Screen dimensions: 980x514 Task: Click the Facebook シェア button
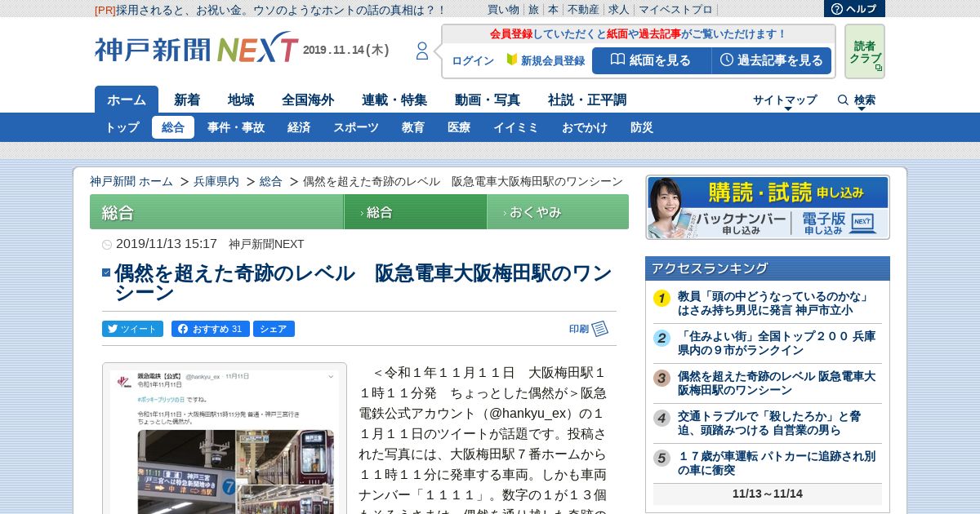(274, 329)
